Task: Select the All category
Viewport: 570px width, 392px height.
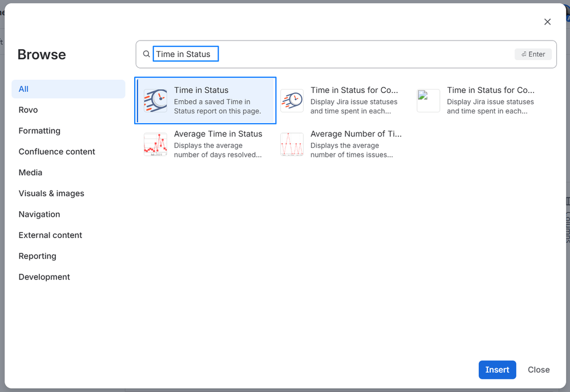Action: coord(68,89)
